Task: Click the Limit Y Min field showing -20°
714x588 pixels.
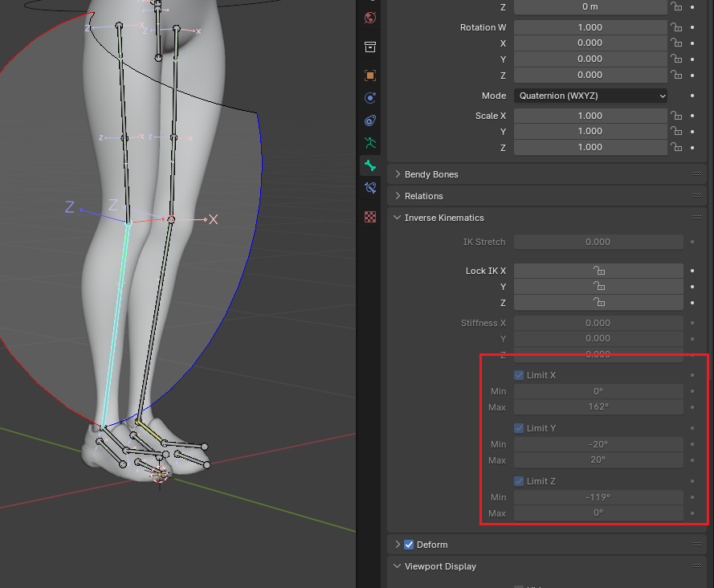Action: 598,444
